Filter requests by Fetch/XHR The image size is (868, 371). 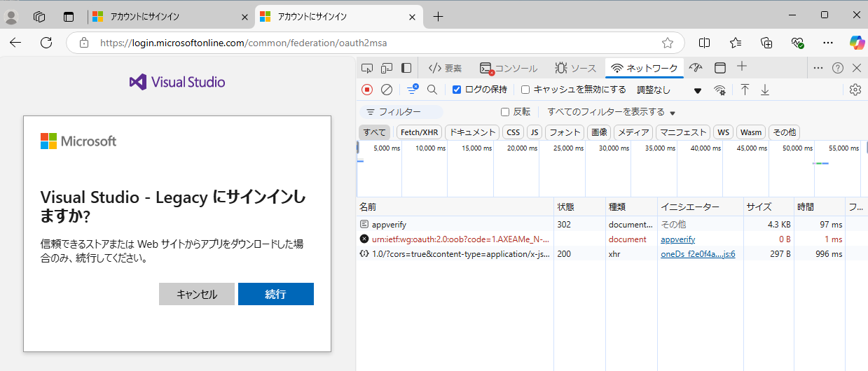coord(419,132)
